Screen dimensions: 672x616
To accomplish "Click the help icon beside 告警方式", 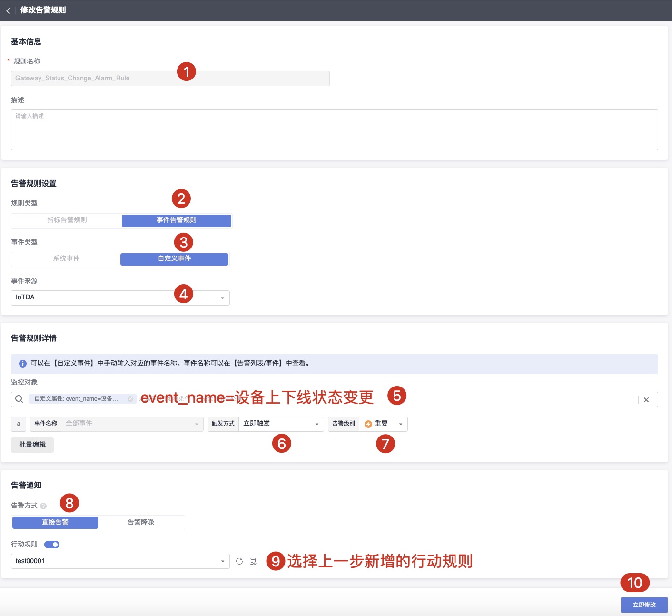I will click(x=44, y=506).
